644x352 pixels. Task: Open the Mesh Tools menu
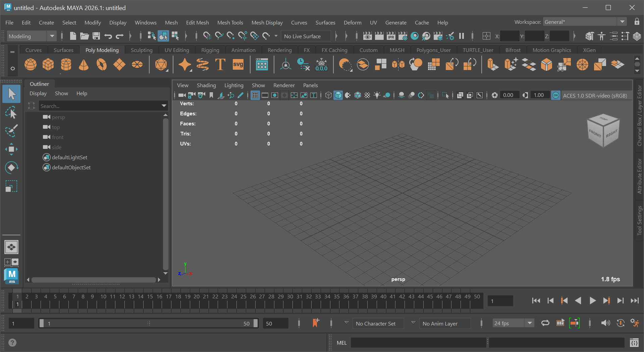tap(230, 22)
